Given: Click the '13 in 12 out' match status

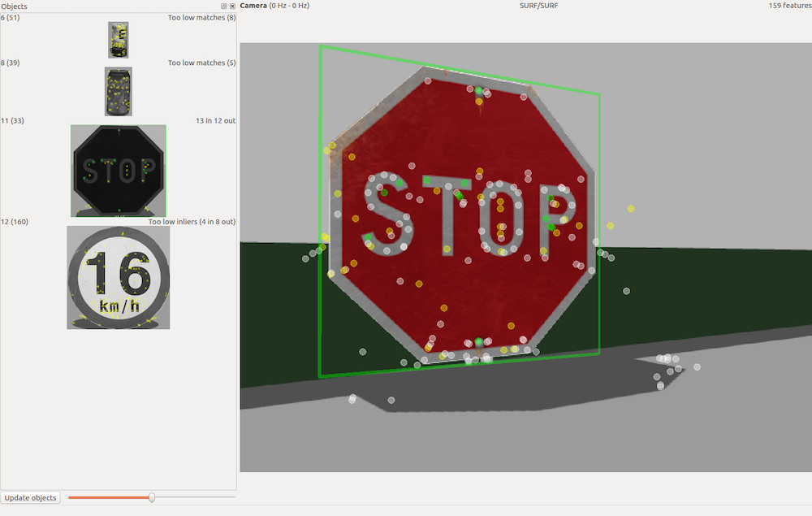Looking at the screenshot, I should (x=215, y=120).
